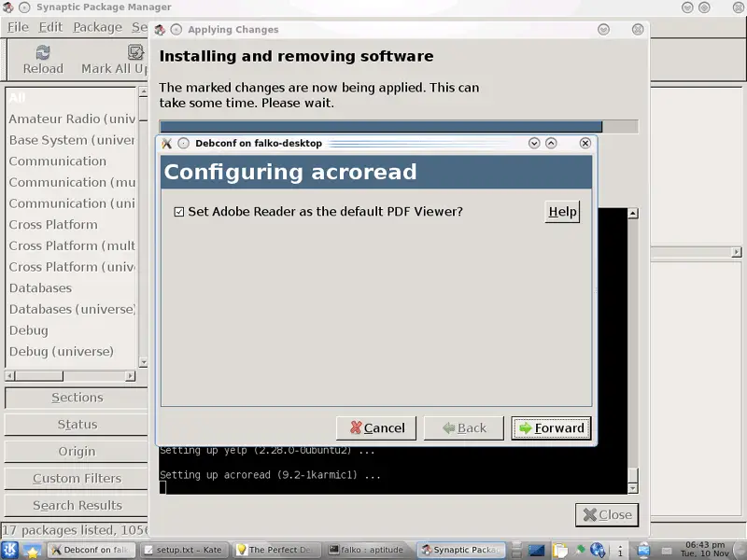Click the Help button in Debconf dialog

[562, 212]
